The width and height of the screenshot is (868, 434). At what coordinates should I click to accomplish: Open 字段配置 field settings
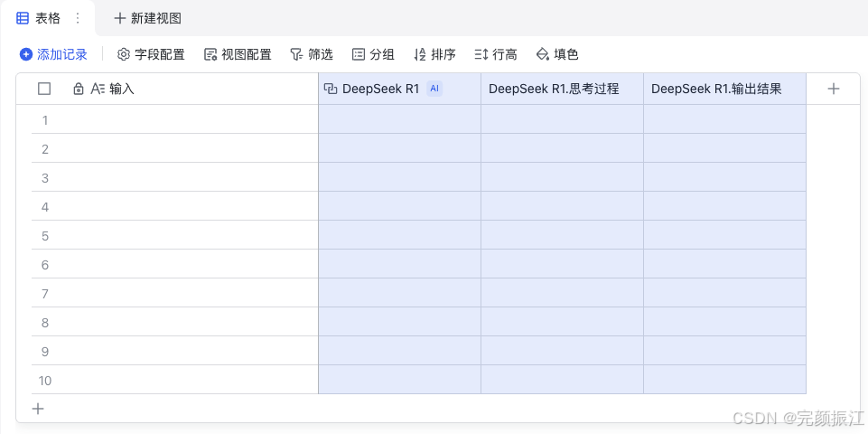(x=151, y=54)
